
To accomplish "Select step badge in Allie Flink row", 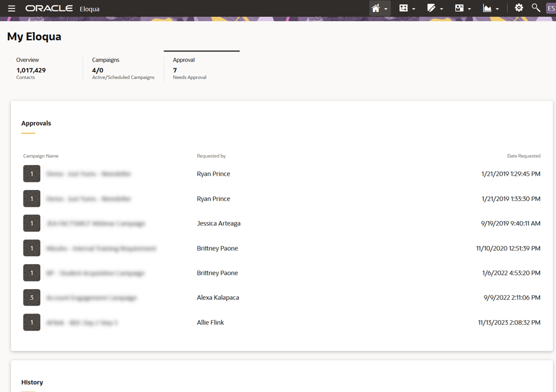I will (32, 322).
